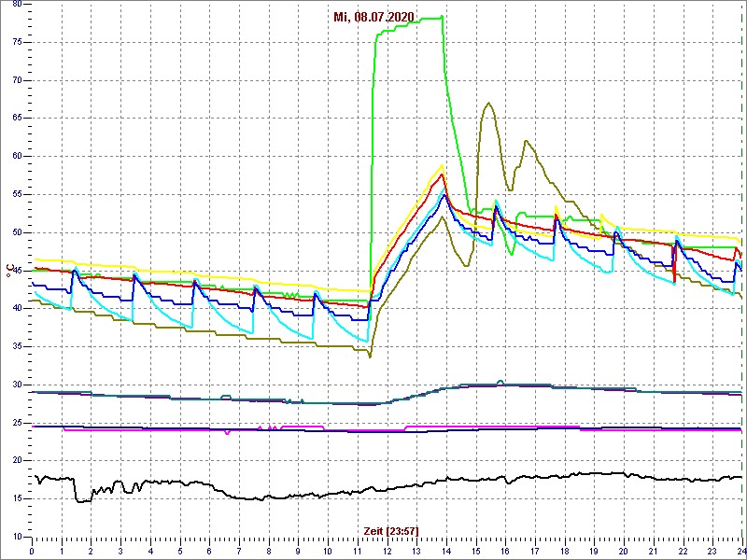
Task: Click hour 24 on the time axis
Action: click(740, 550)
